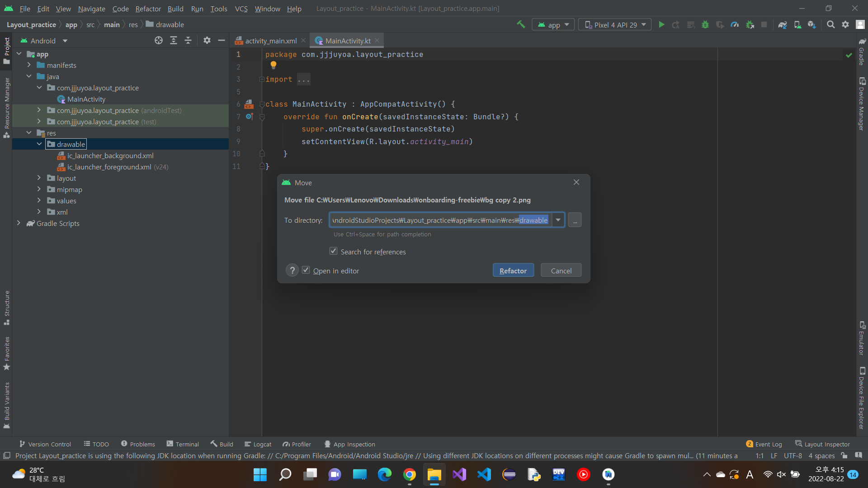The image size is (868, 488).
Task: Click the Search Everywhere magnifier icon
Action: [830, 25]
